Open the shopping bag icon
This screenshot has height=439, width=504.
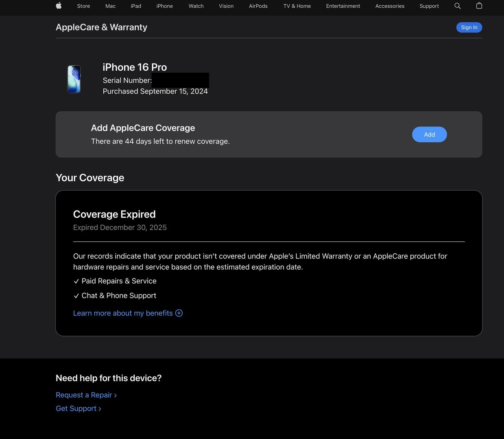[479, 6]
